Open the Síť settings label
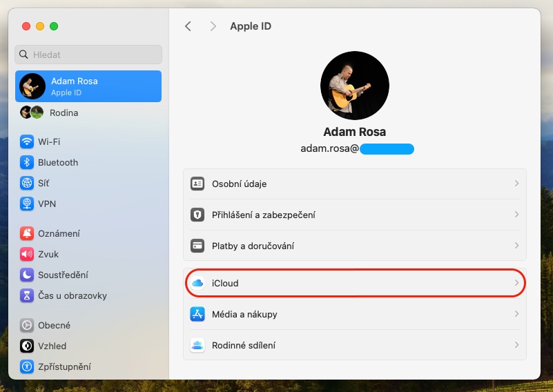 (x=43, y=184)
